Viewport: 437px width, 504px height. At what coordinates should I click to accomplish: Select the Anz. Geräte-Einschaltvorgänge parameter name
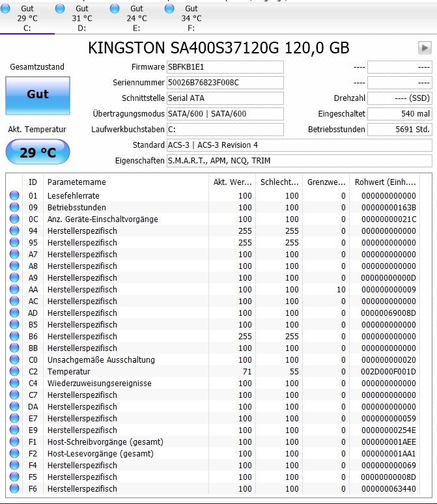[103, 219]
